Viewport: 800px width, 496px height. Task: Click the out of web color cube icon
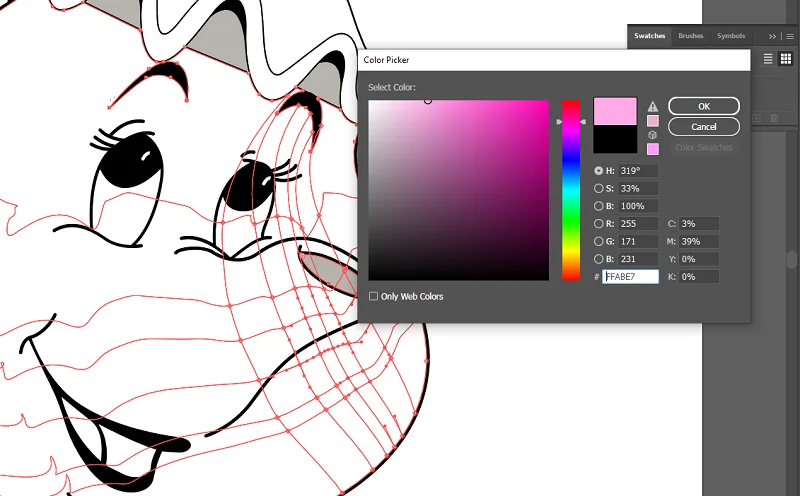tap(652, 135)
